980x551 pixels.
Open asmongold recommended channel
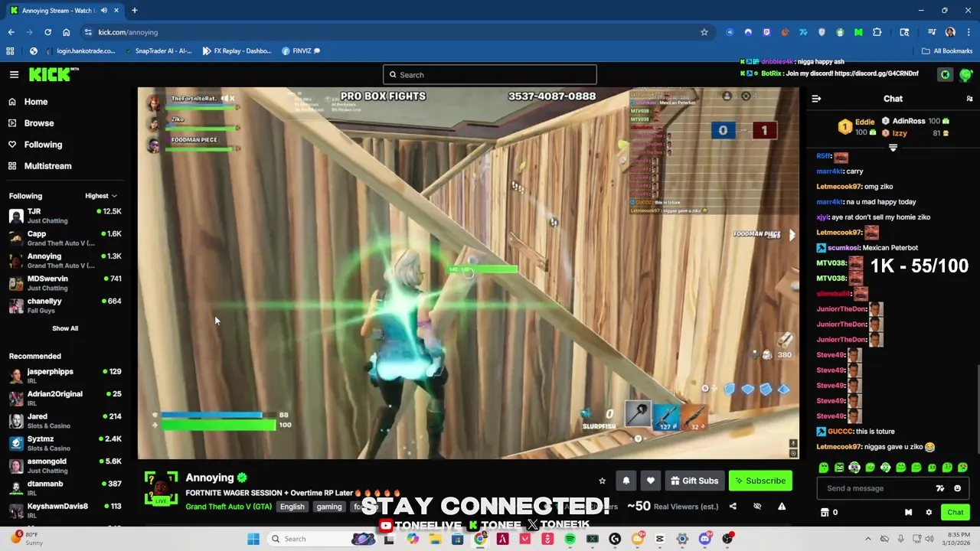[65, 465]
